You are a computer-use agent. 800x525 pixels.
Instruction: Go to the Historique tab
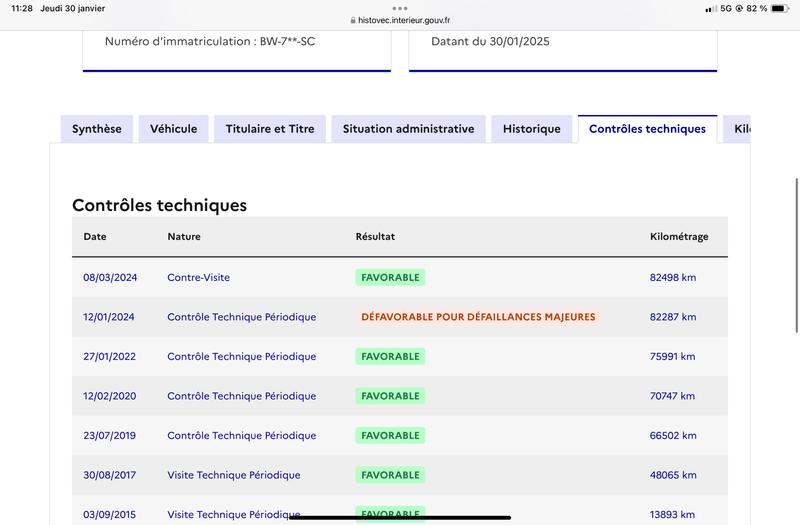(532, 129)
